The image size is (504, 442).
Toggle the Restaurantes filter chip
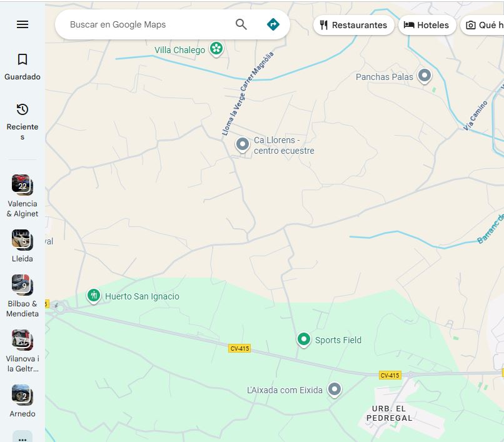(353, 25)
